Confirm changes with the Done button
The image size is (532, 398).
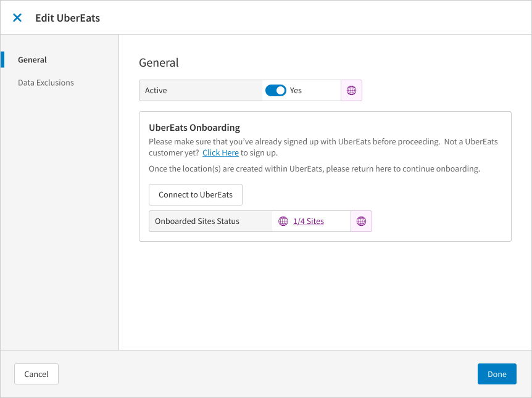pos(497,374)
